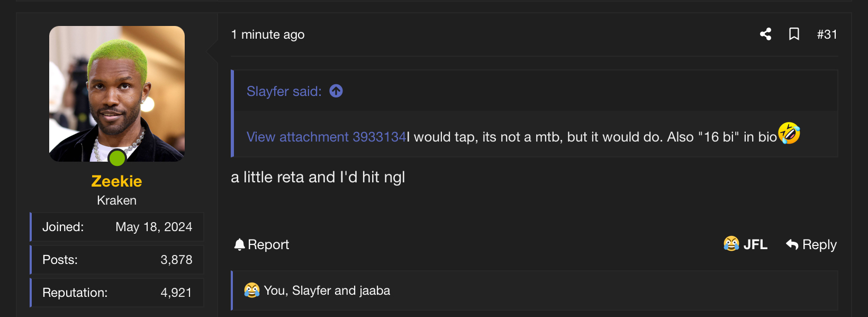View who reacted: You, Slayfer and jaaba

coord(327,290)
